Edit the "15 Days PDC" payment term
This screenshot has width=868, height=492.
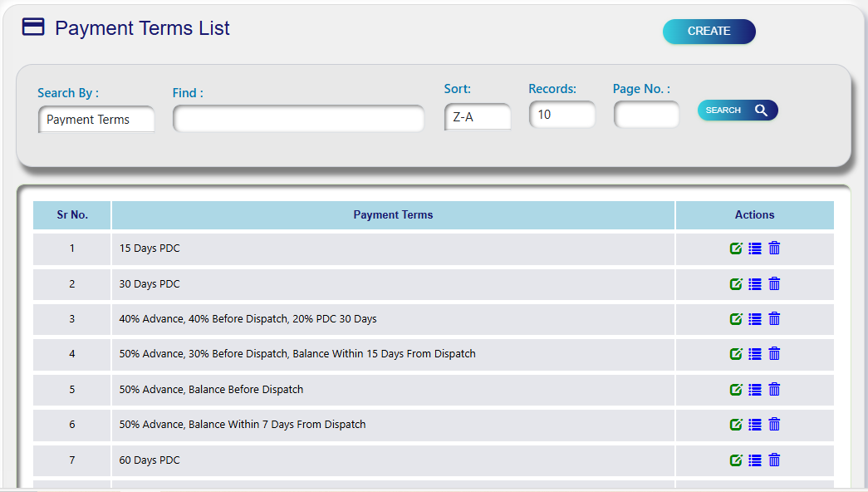pyautogui.click(x=735, y=248)
